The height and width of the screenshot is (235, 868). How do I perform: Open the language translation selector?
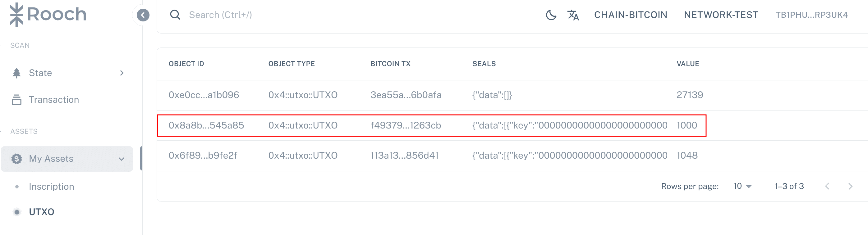tap(573, 15)
